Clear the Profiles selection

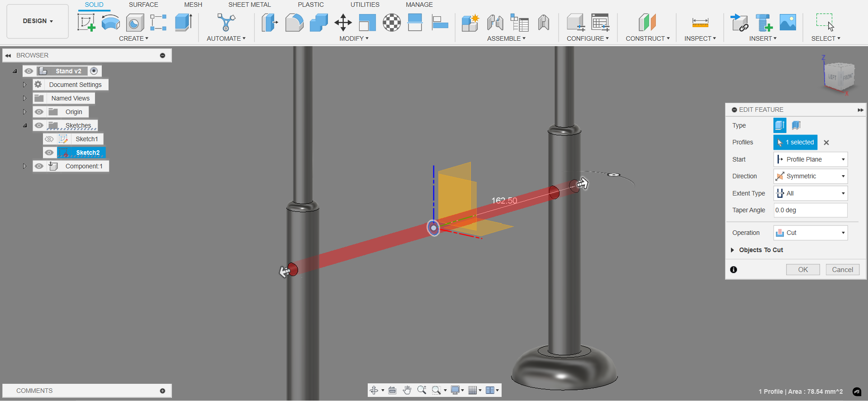pyautogui.click(x=826, y=143)
